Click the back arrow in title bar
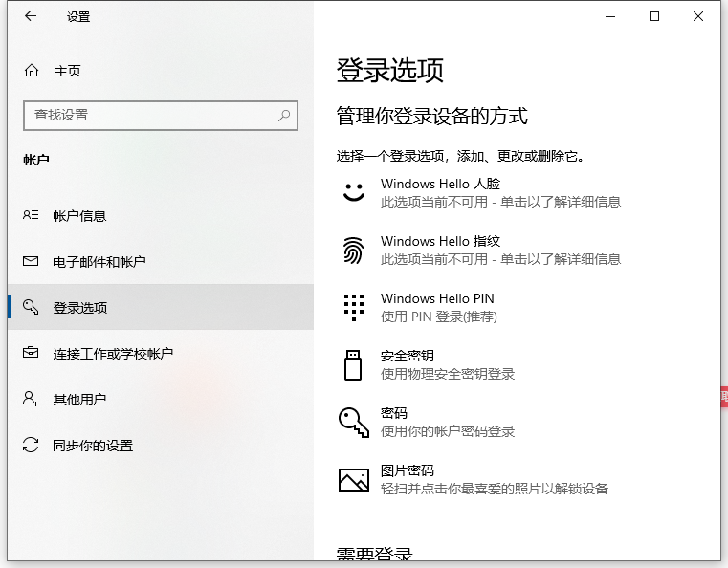The width and height of the screenshot is (728, 568). (30, 16)
